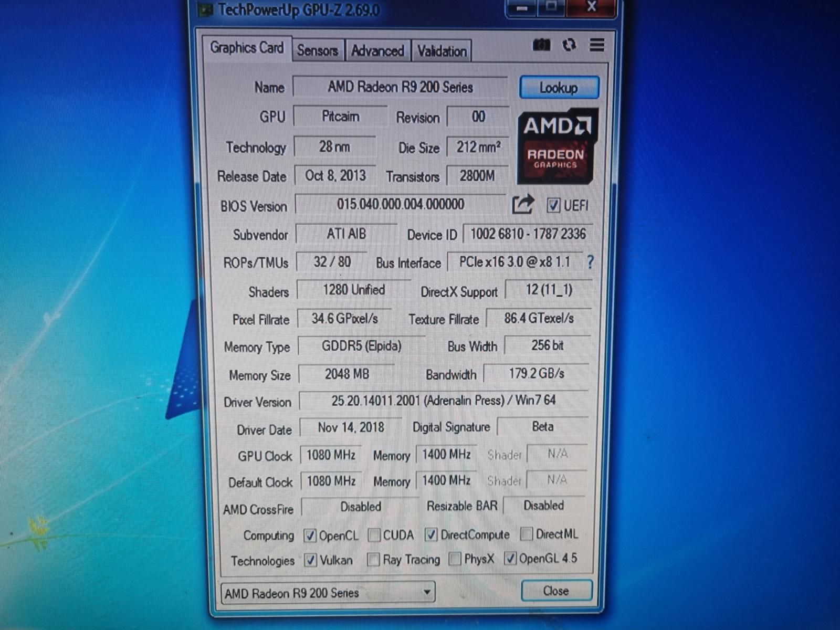Click the BIOS Version field
This screenshot has width=840, height=630.
pyautogui.click(x=401, y=204)
